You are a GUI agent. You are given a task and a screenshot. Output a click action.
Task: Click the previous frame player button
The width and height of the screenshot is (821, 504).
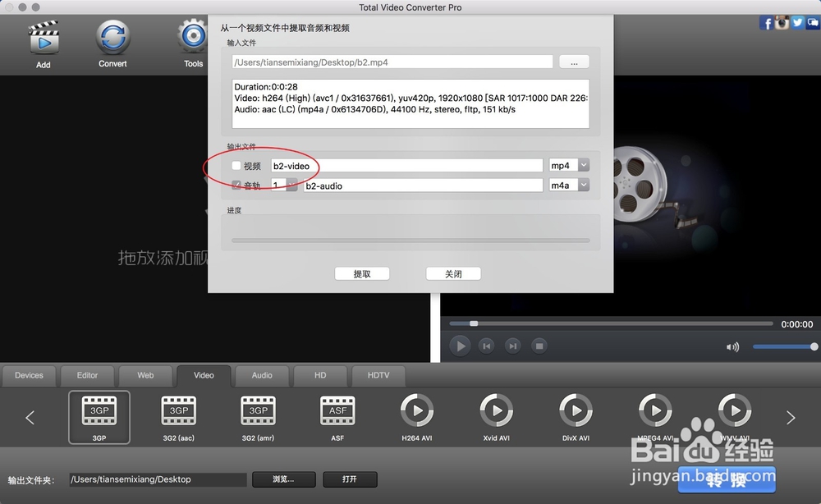(x=486, y=346)
